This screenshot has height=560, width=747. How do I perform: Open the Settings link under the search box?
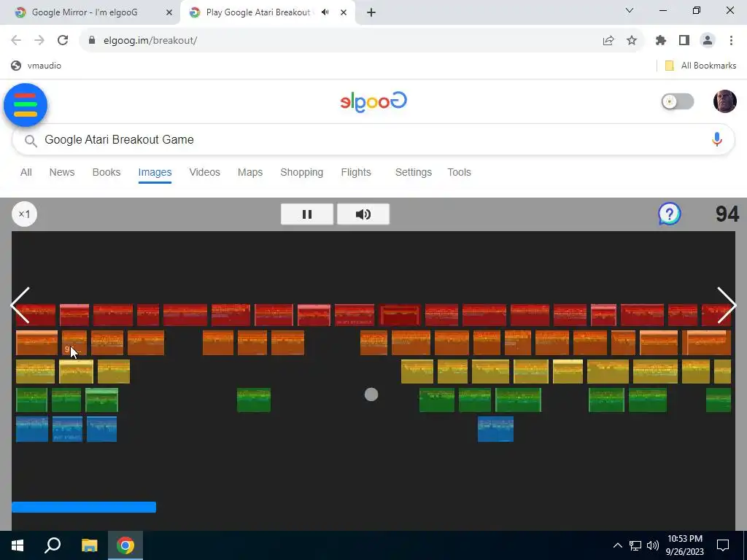(x=414, y=172)
